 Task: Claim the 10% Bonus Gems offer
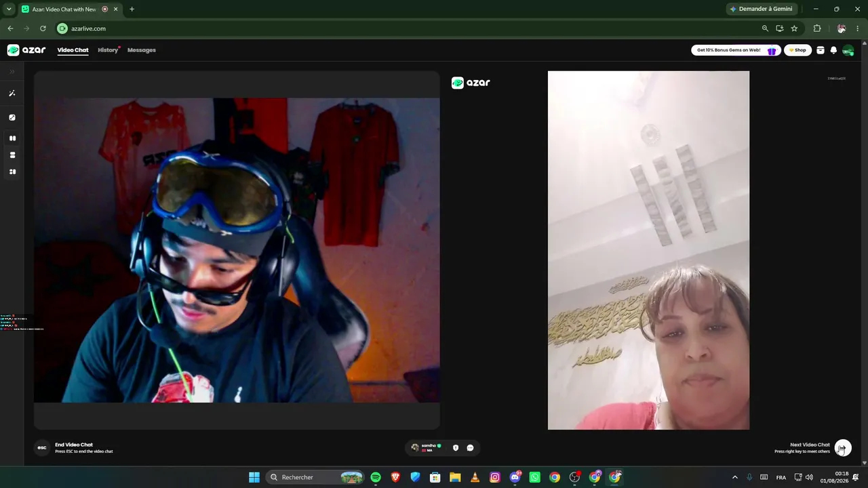pyautogui.click(x=736, y=50)
